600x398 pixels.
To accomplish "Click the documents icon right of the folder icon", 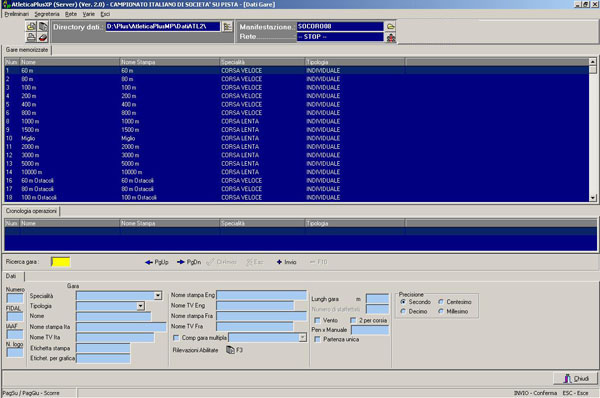I will [x=42, y=26].
